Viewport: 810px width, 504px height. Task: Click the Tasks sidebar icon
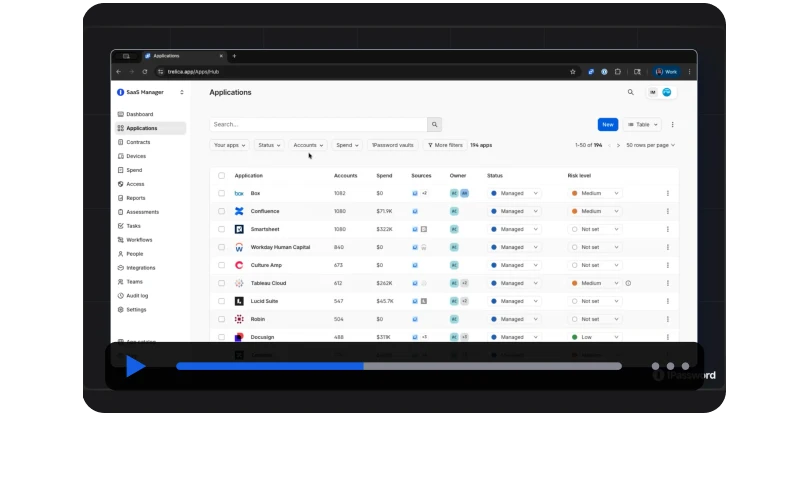coord(120,226)
